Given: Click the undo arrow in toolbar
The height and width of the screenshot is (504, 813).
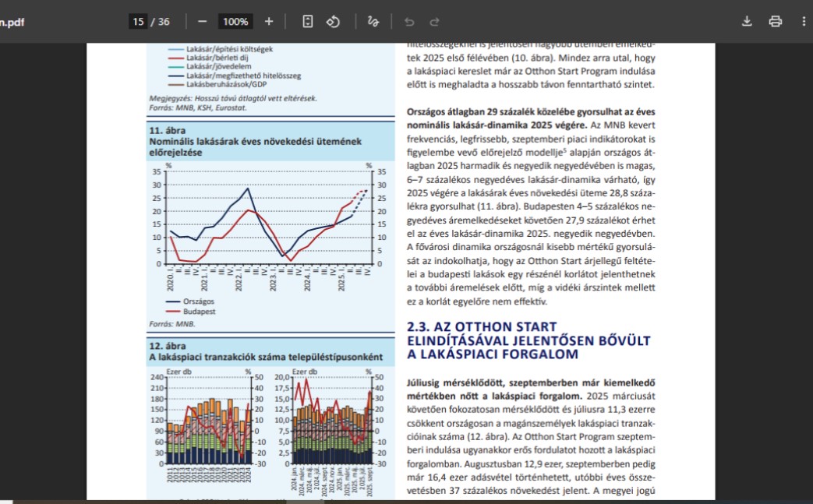Looking at the screenshot, I should coord(409,21).
